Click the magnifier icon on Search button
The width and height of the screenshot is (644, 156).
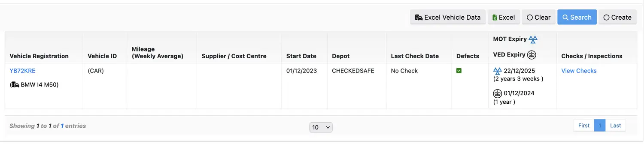[565, 17]
